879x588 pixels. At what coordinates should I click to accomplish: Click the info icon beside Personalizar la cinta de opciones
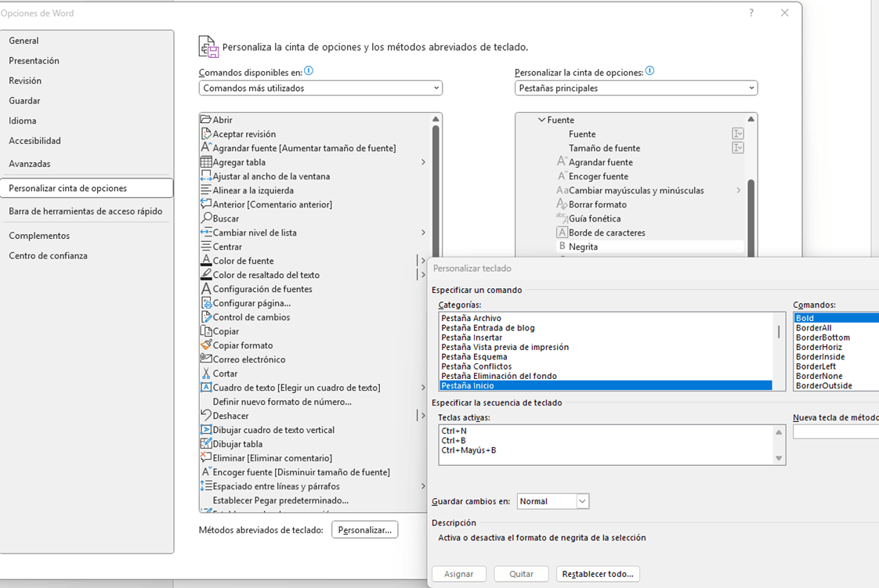coord(649,71)
